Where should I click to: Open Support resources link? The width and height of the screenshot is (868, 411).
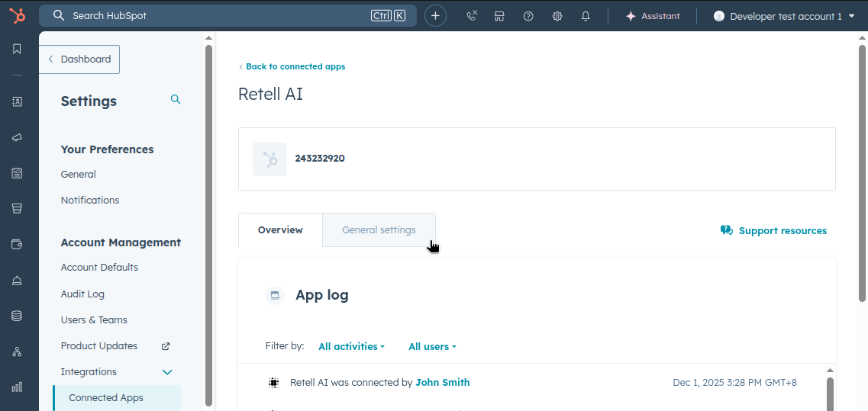[x=773, y=231]
